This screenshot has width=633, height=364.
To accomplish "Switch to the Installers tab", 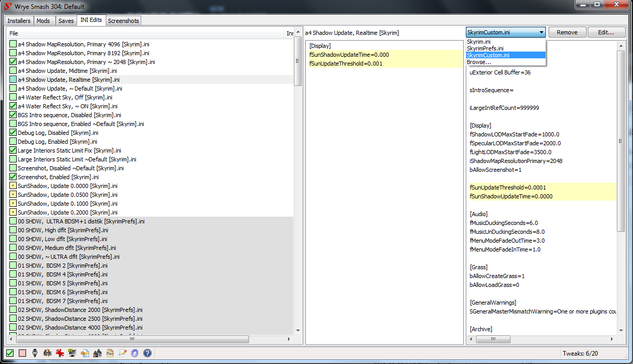I will [x=19, y=21].
